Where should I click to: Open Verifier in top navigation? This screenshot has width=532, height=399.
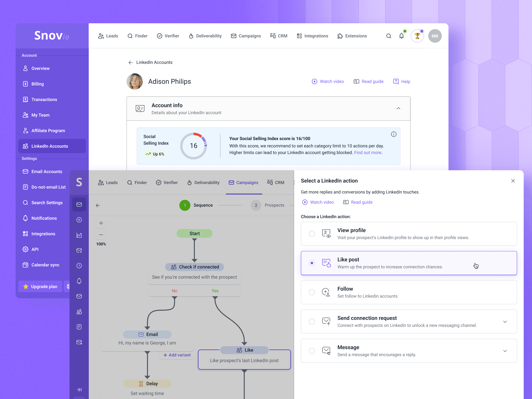click(x=168, y=36)
